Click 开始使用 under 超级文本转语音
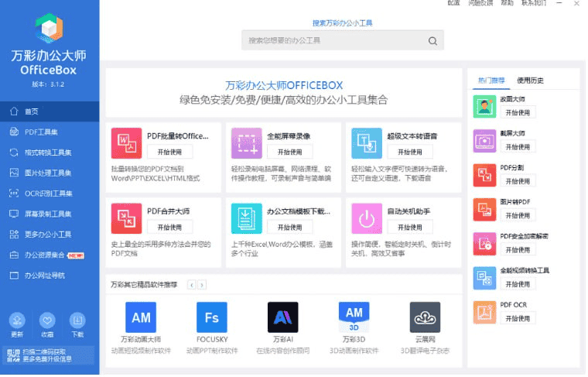588x377 pixels. 411,153
